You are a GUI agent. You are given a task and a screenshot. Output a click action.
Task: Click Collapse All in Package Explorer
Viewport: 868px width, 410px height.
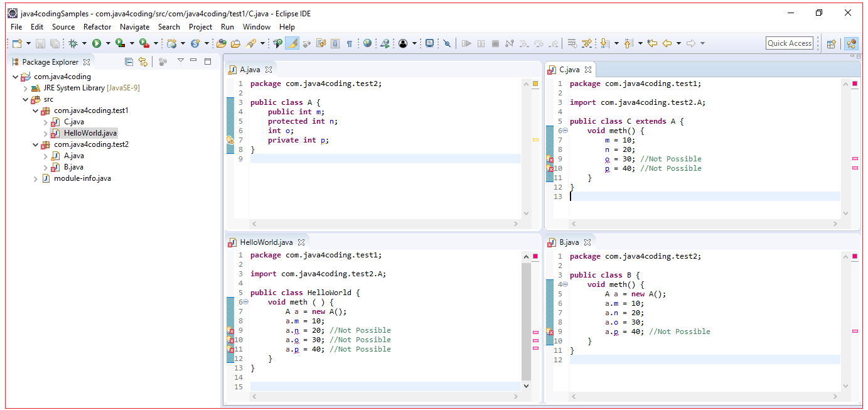point(129,62)
